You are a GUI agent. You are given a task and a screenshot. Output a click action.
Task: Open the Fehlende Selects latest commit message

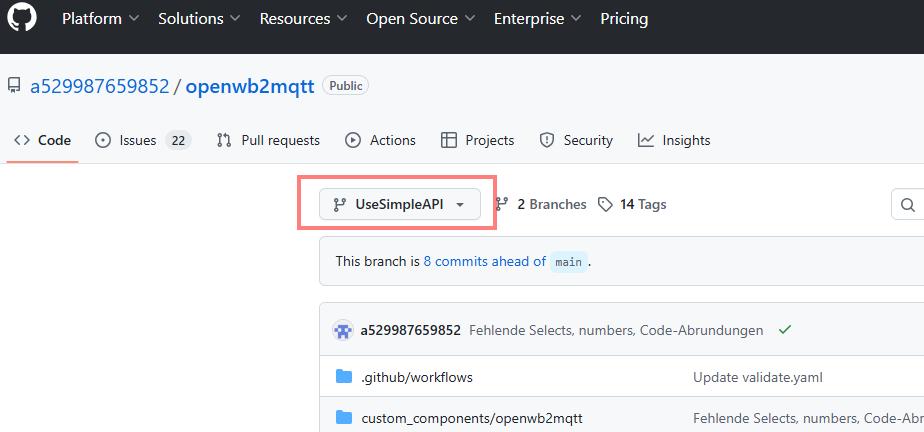tap(616, 331)
